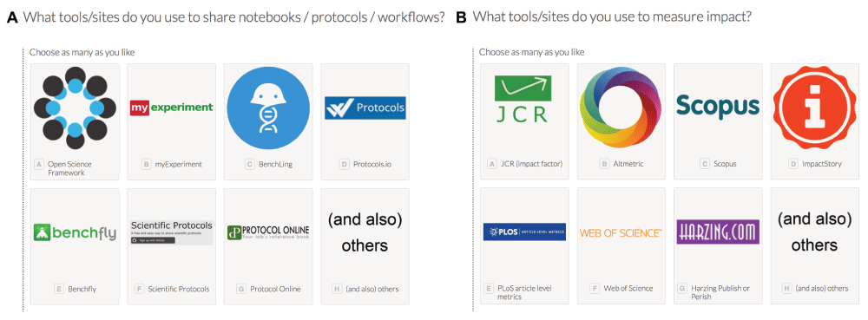Tick the key A box for Open Science Framework
868x320 pixels.
[x=39, y=164]
